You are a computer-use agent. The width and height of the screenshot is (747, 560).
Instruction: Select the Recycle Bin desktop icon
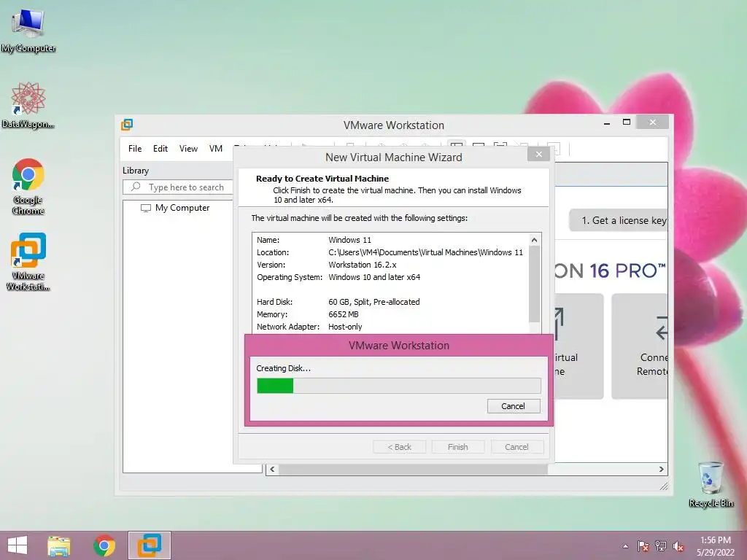point(711,484)
